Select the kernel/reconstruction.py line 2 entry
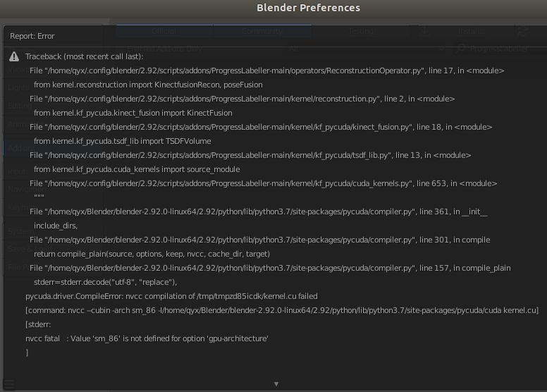The width and height of the screenshot is (547, 392). click(242, 99)
